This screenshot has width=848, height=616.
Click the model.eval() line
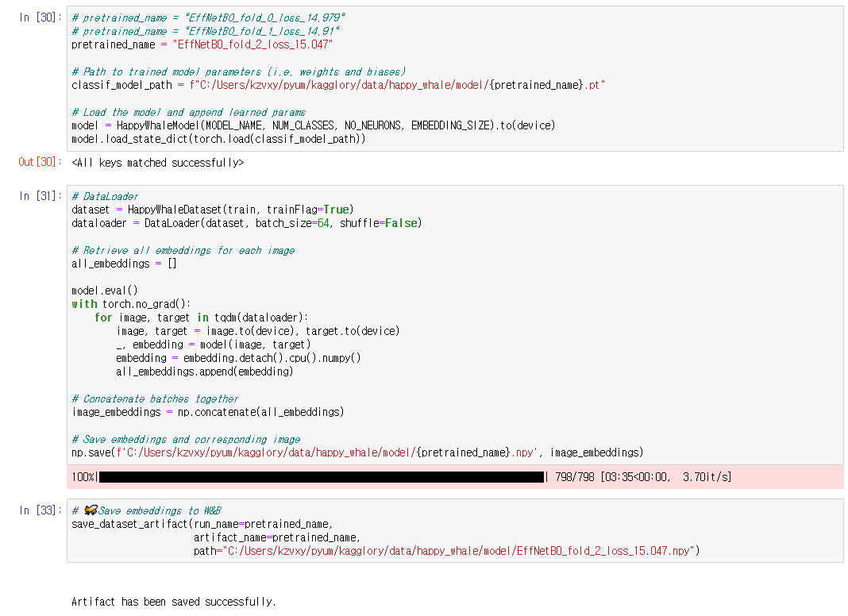(105, 291)
